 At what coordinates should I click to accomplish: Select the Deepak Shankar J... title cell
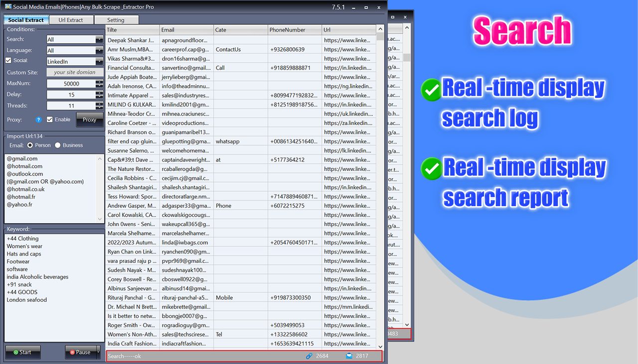pyautogui.click(x=133, y=40)
